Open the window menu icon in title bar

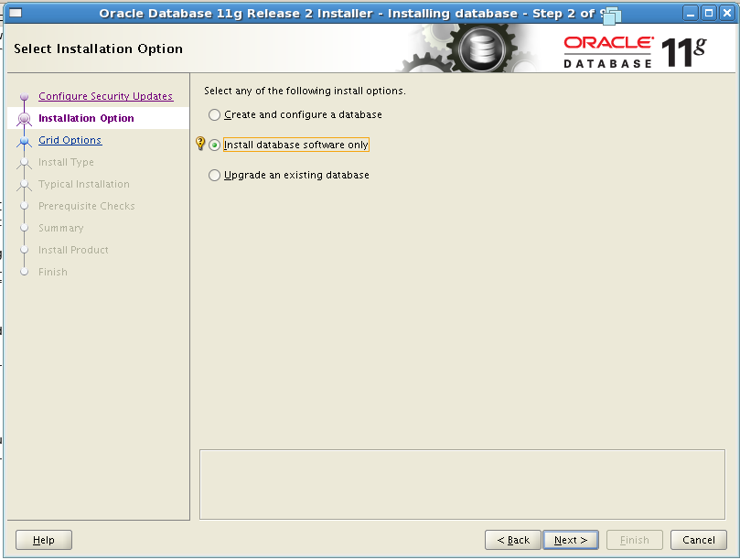pyautogui.click(x=16, y=13)
